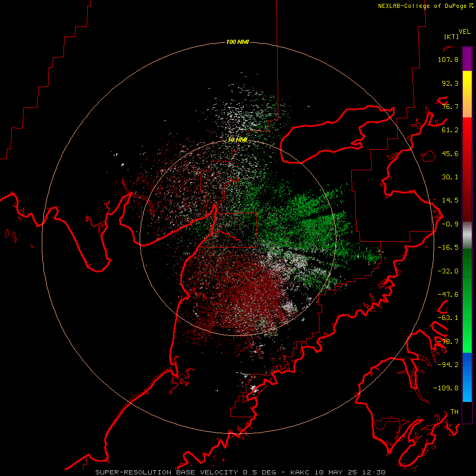Click the 50 NMI range ring label
Image resolution: width=476 pixels, height=476 pixels.
pyautogui.click(x=237, y=140)
